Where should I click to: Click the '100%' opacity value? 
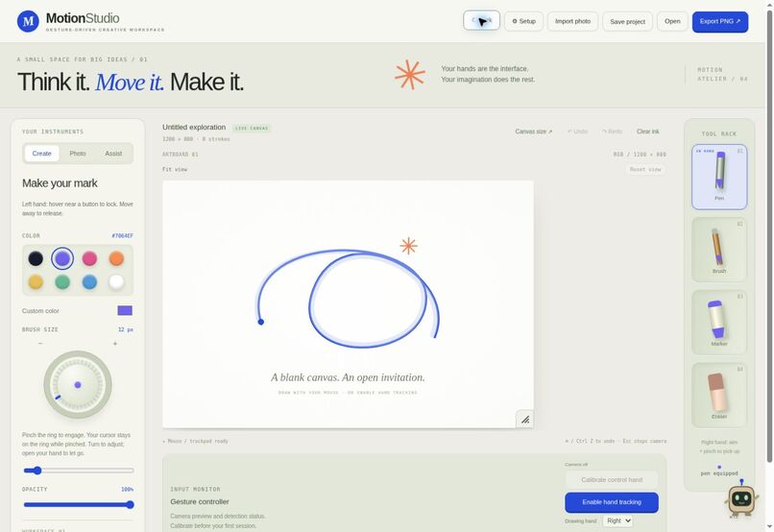tap(128, 489)
